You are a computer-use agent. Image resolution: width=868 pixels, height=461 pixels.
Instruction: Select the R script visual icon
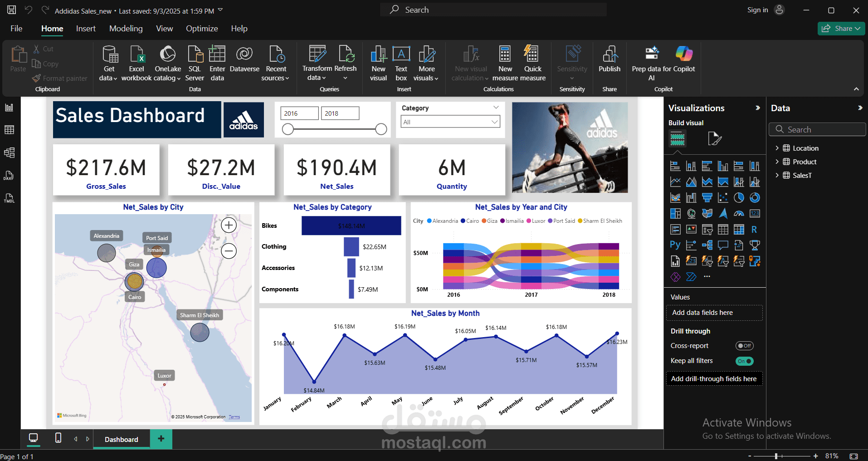pyautogui.click(x=755, y=229)
